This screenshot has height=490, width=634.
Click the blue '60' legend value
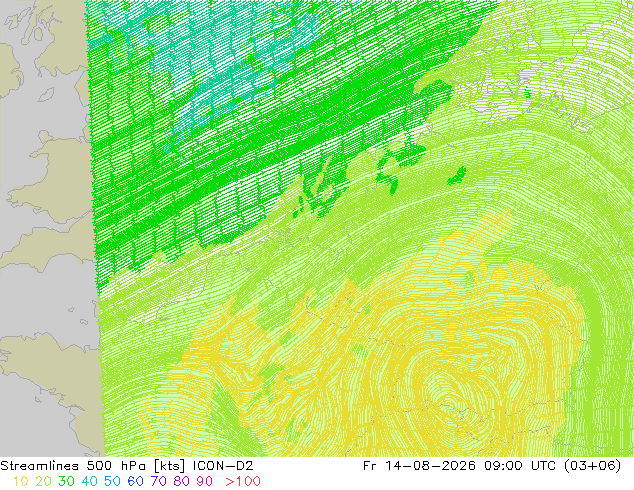tap(135, 481)
